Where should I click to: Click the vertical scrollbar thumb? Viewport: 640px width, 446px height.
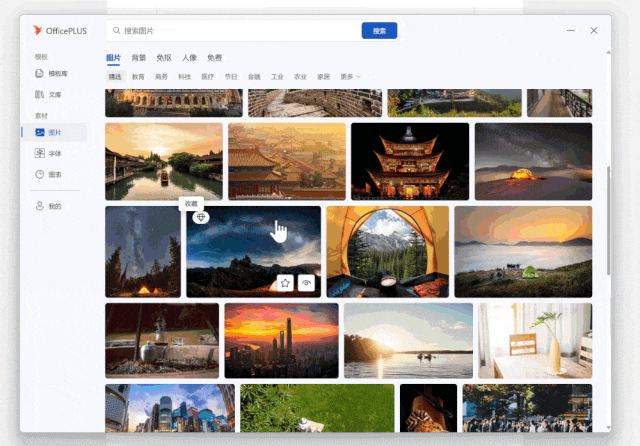point(607,210)
